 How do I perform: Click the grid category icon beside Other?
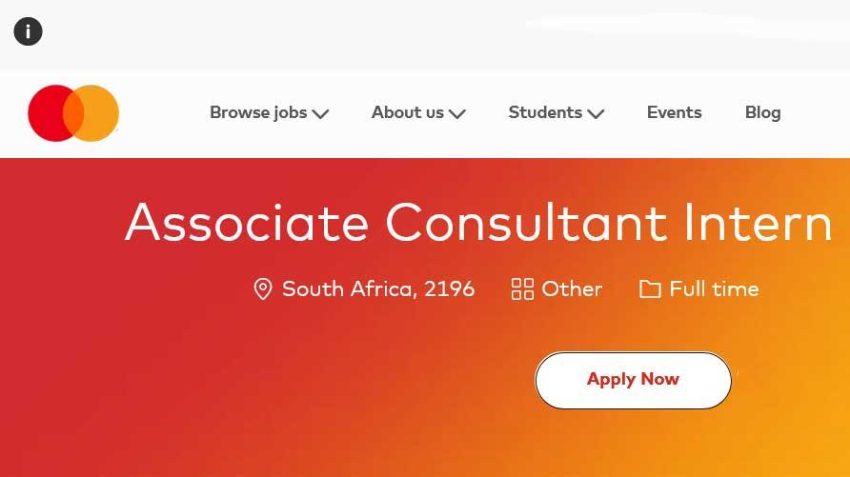point(522,289)
